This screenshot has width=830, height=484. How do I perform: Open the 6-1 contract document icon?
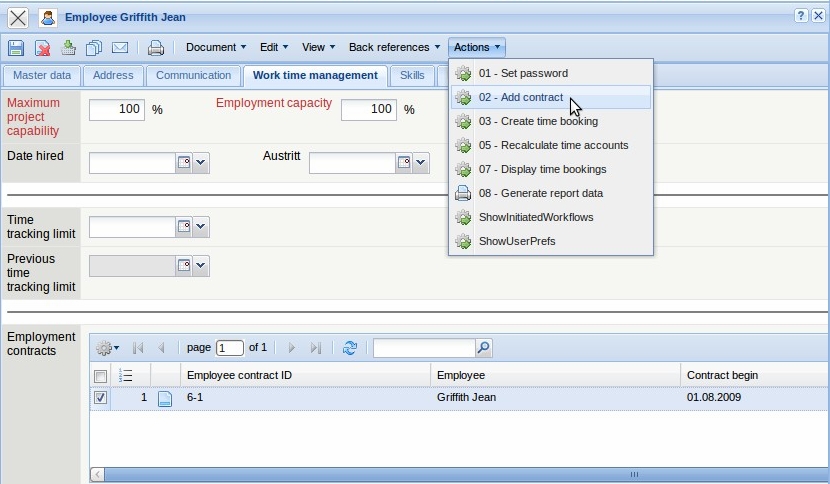coord(165,398)
